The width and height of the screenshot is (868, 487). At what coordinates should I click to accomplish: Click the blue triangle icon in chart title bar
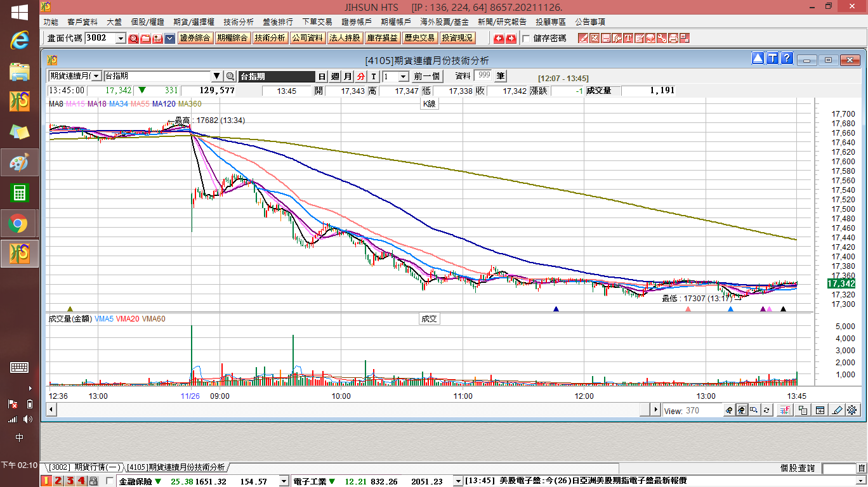758,59
